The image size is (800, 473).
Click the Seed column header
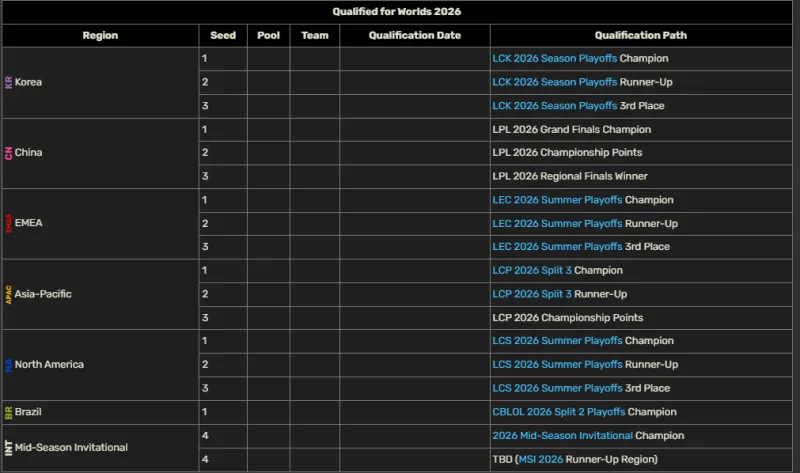point(223,36)
